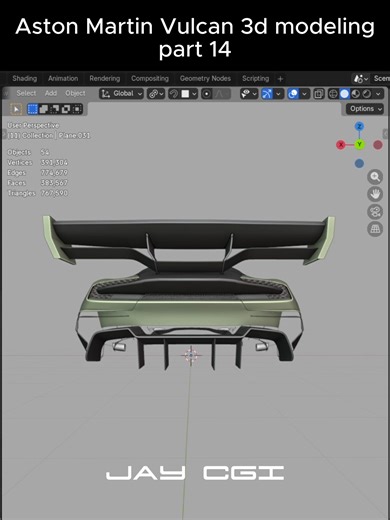Viewport: 390px width, 520px height.
Task: Switch to wireframe viewport shading
Action: tap(333, 94)
